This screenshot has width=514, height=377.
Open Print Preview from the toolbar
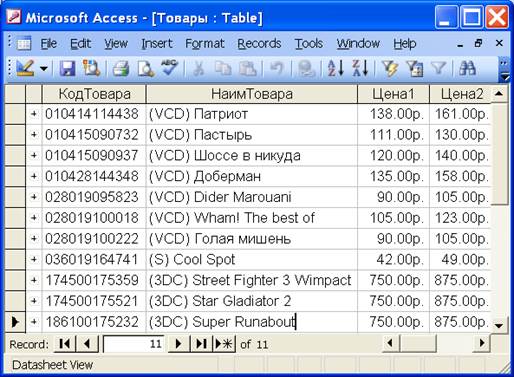[146, 69]
